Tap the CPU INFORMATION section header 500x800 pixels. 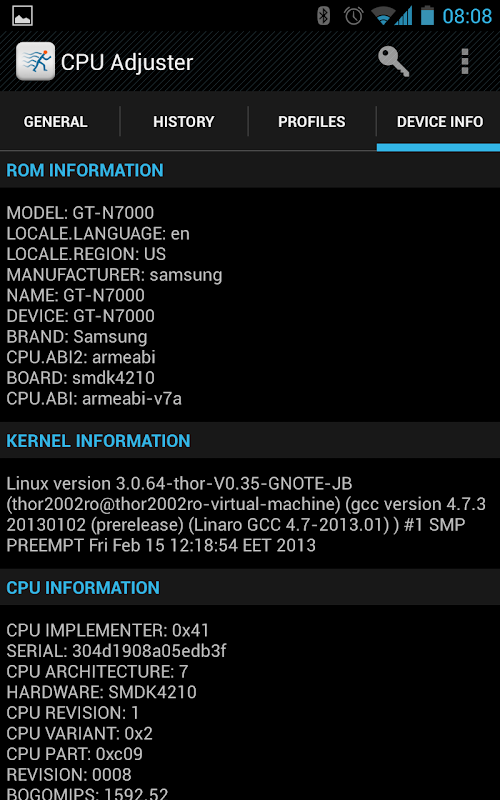tap(250, 587)
